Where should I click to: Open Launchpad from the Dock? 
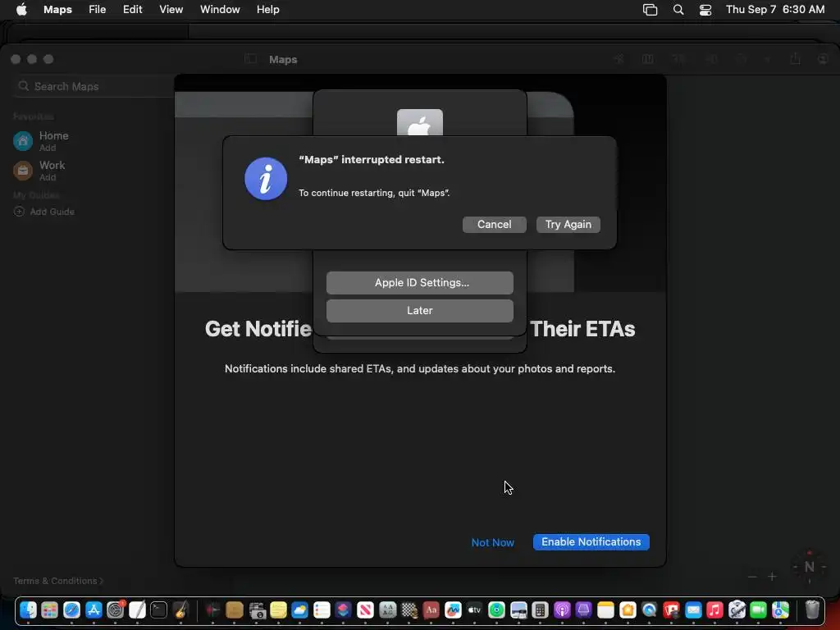(50, 610)
